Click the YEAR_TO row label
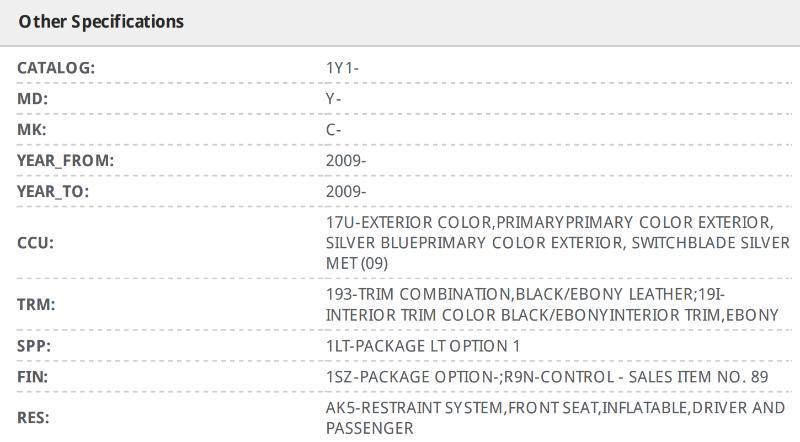Viewport: 800px width, 442px height. tap(53, 191)
